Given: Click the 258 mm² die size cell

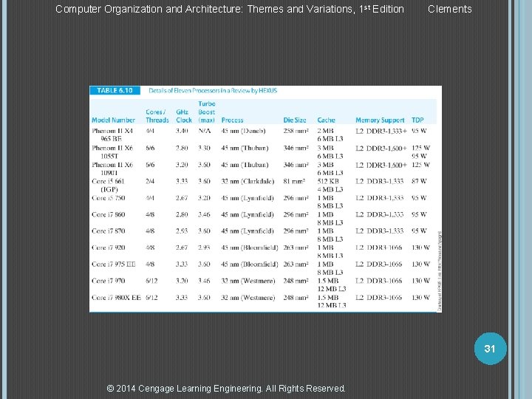Looking at the screenshot, I should click(296, 131).
